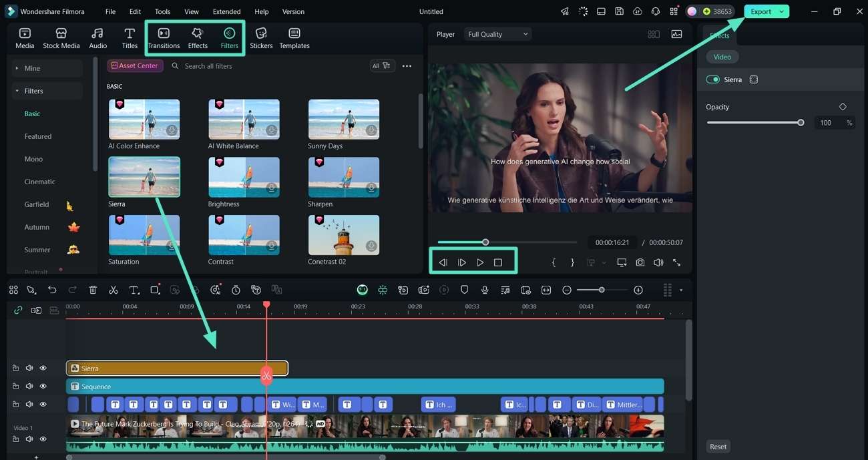868x460 pixels.
Task: Open the Export dropdown arrow
Action: tap(782, 11)
